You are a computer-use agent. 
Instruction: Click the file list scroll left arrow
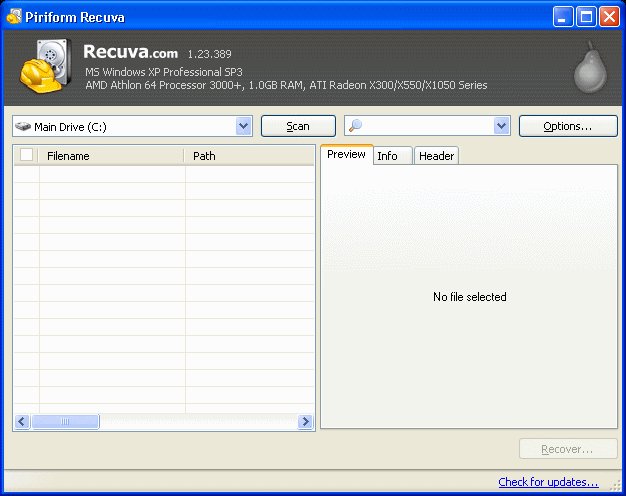point(22,421)
